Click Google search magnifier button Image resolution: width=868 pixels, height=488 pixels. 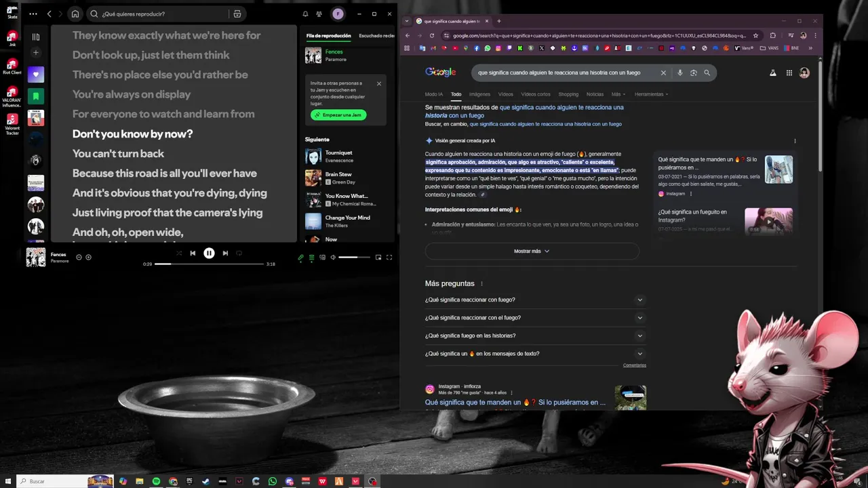click(707, 73)
